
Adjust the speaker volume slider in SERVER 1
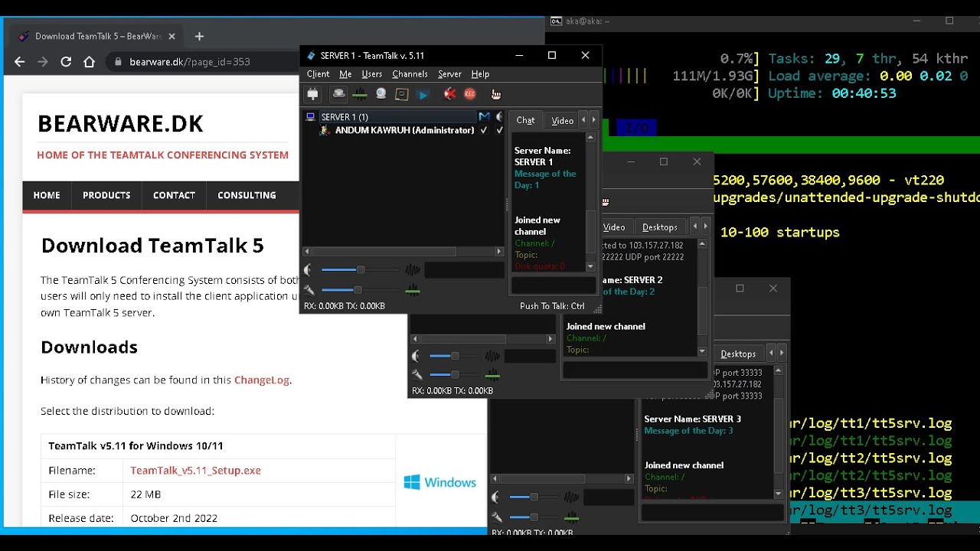(359, 270)
